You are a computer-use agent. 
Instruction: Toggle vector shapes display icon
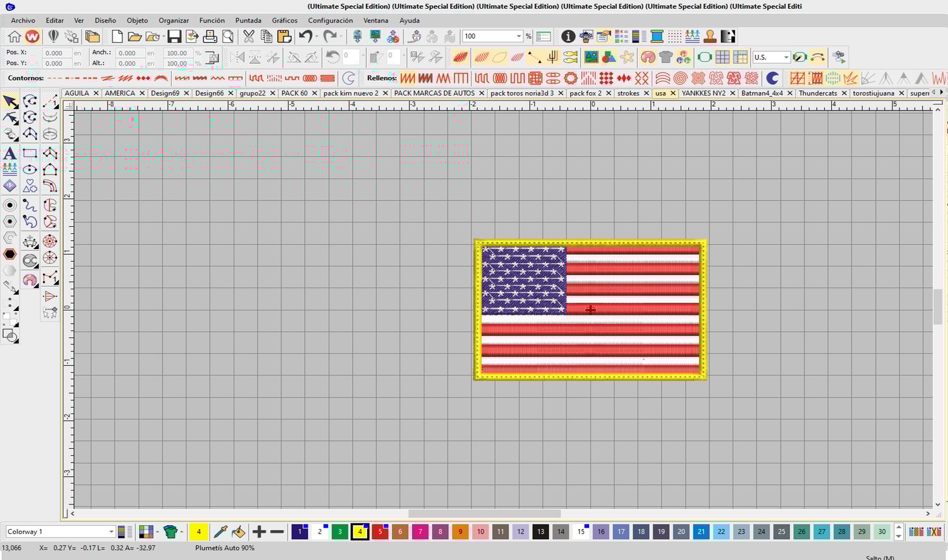point(609,57)
